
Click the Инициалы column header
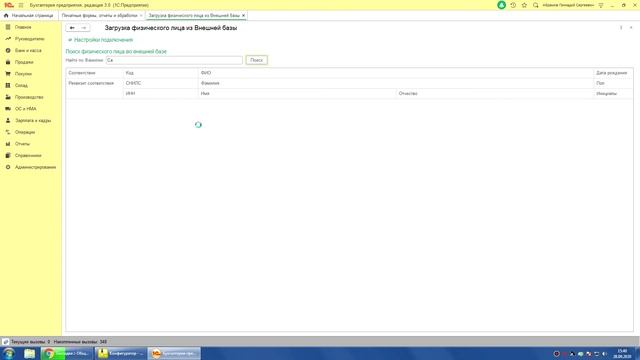click(x=613, y=93)
